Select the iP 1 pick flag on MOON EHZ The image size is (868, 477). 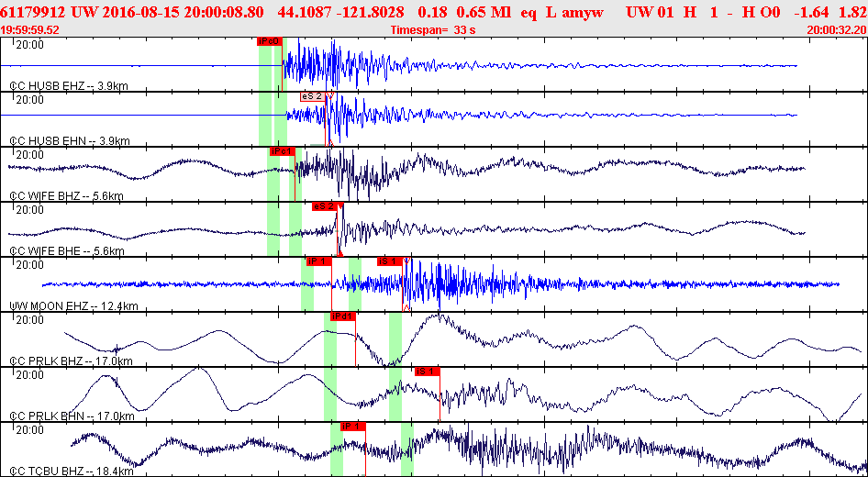click(x=319, y=261)
